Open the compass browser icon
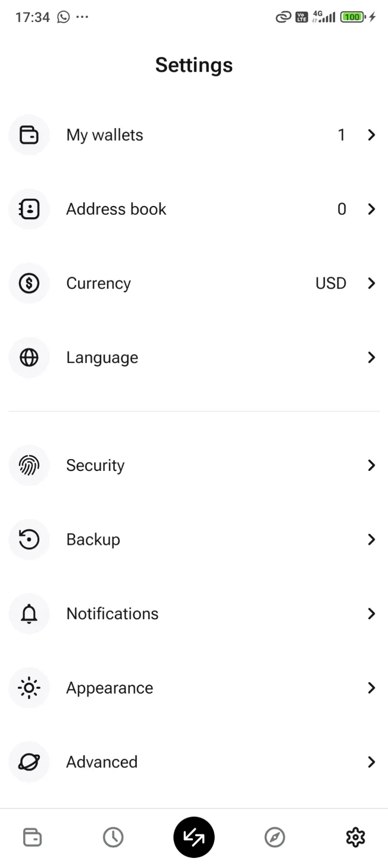 (274, 836)
